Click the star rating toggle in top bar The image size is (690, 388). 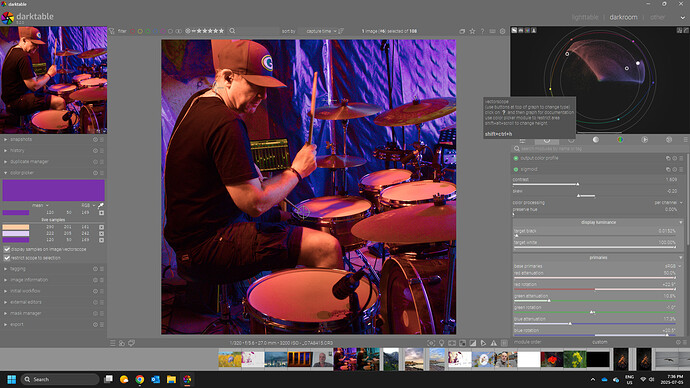(472, 31)
